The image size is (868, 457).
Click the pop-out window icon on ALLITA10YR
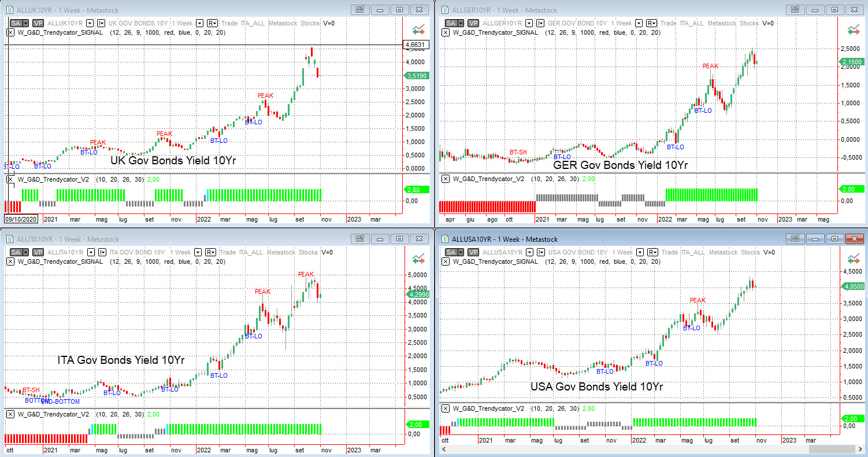(359, 239)
